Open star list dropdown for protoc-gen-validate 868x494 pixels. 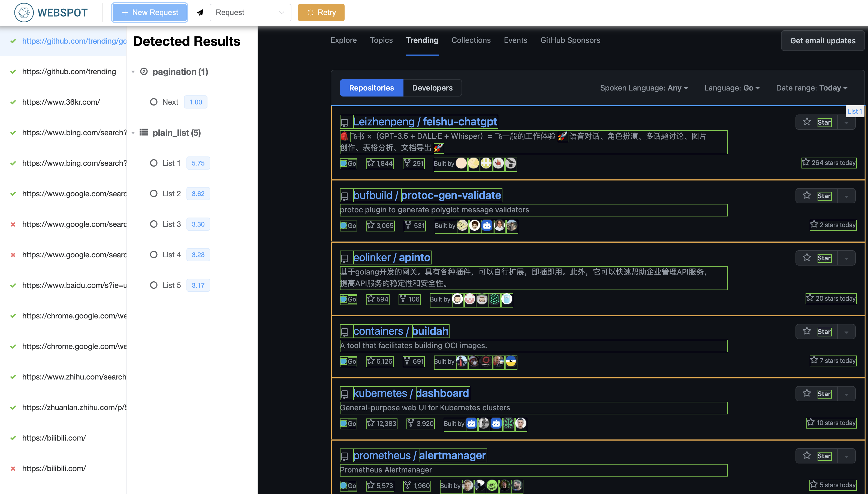846,196
